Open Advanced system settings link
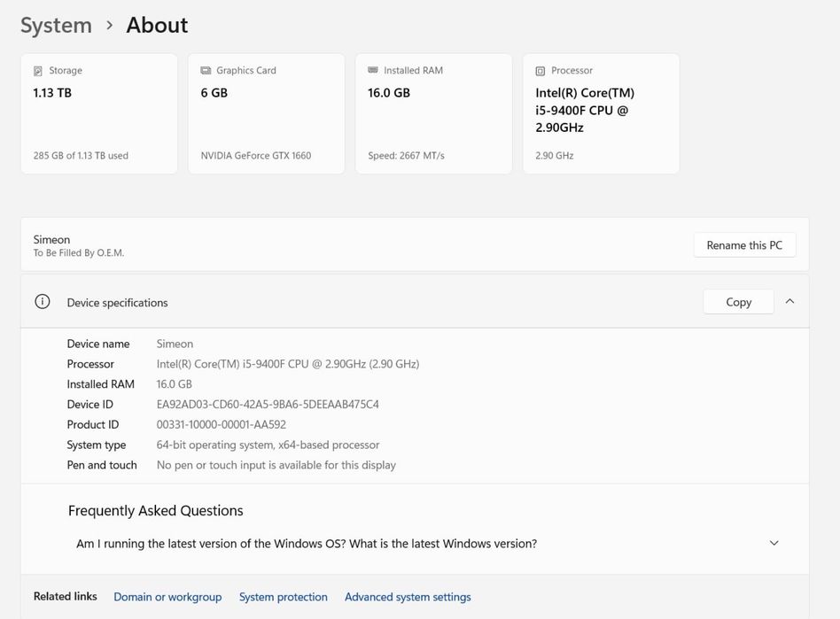This screenshot has width=840, height=619. coord(408,597)
